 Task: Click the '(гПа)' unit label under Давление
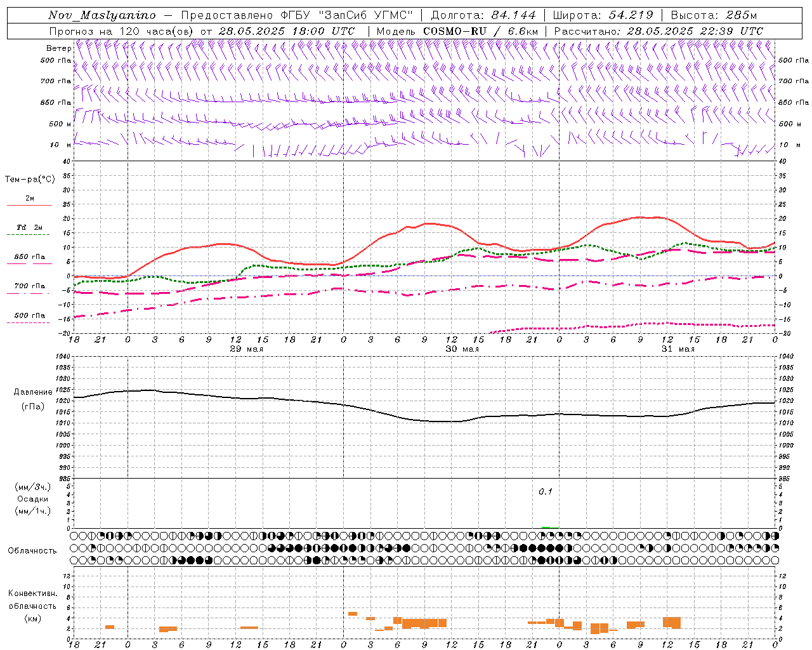click(32, 406)
